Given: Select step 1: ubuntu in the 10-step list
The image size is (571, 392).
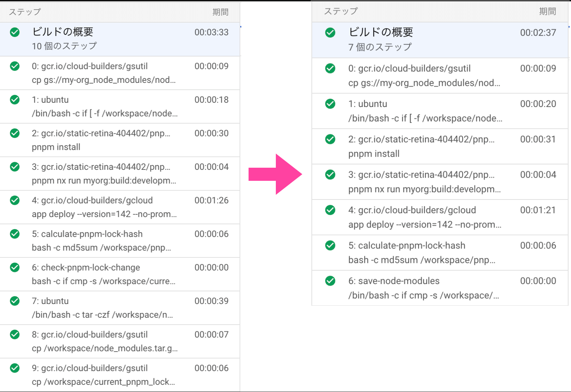Looking at the screenshot, I should (50, 100).
